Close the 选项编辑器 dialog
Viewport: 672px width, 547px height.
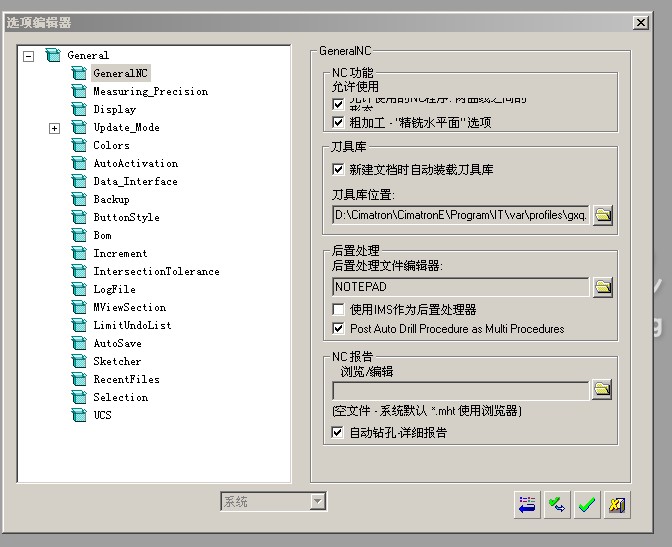point(641,22)
